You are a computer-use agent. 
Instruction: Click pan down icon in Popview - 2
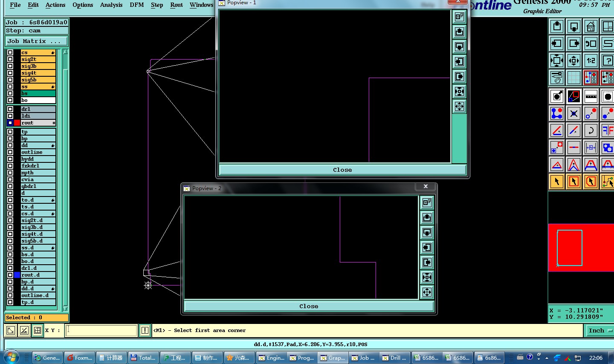pyautogui.click(x=427, y=233)
